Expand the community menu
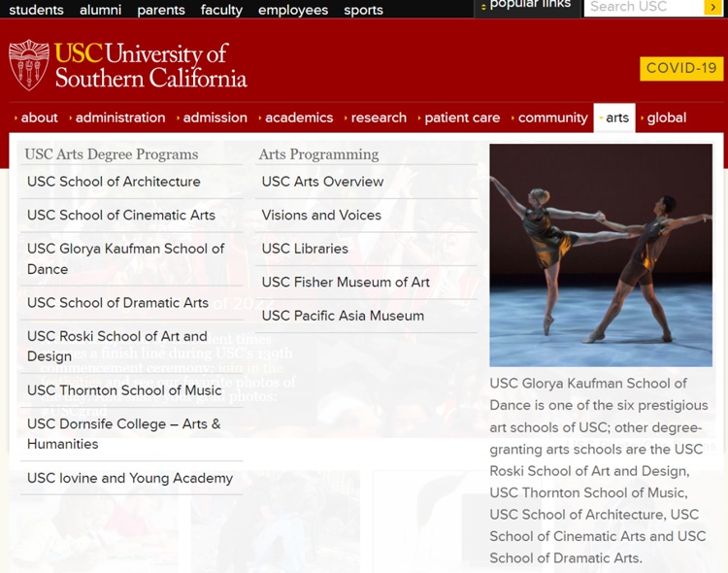The image size is (728, 573). [x=549, y=118]
